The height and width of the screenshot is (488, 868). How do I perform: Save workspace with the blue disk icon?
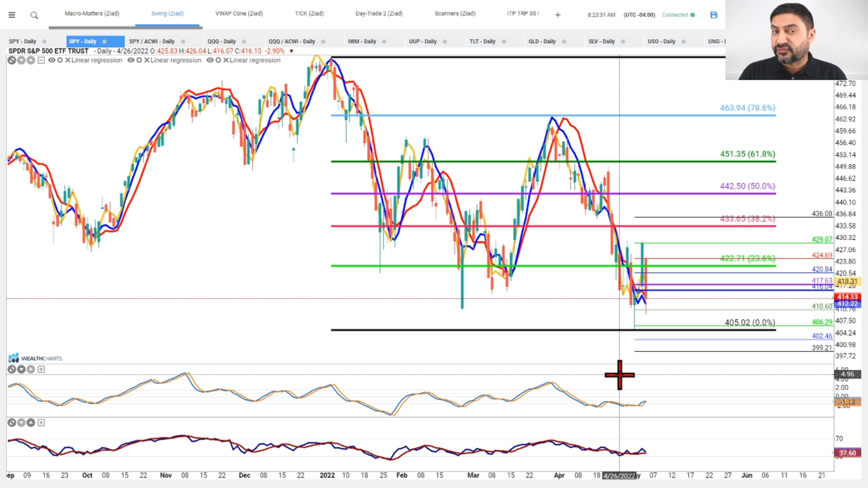(714, 15)
